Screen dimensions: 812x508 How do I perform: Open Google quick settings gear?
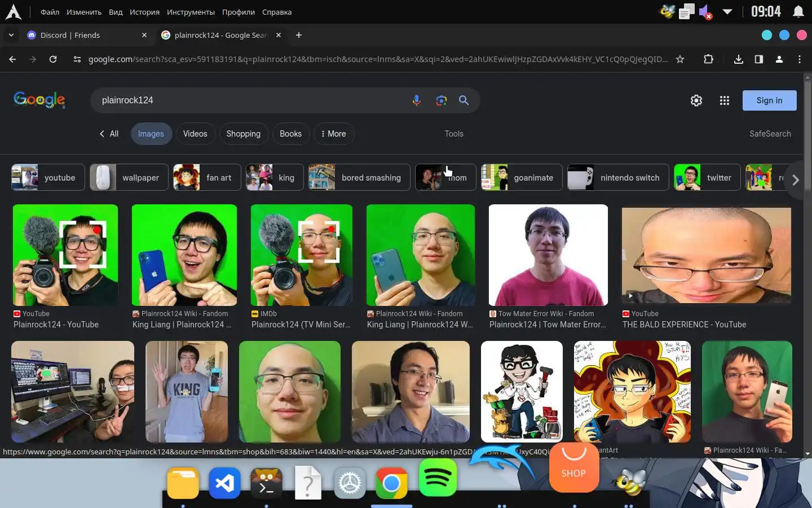click(696, 100)
